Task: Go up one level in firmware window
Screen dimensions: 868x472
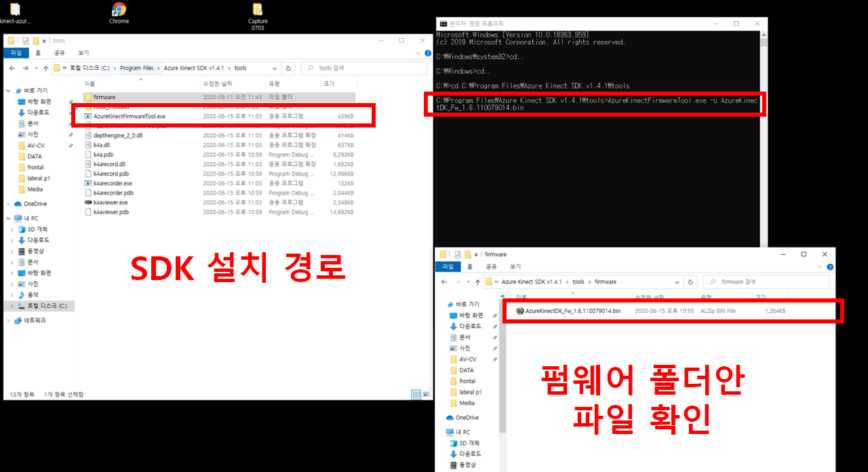Action: tap(477, 281)
